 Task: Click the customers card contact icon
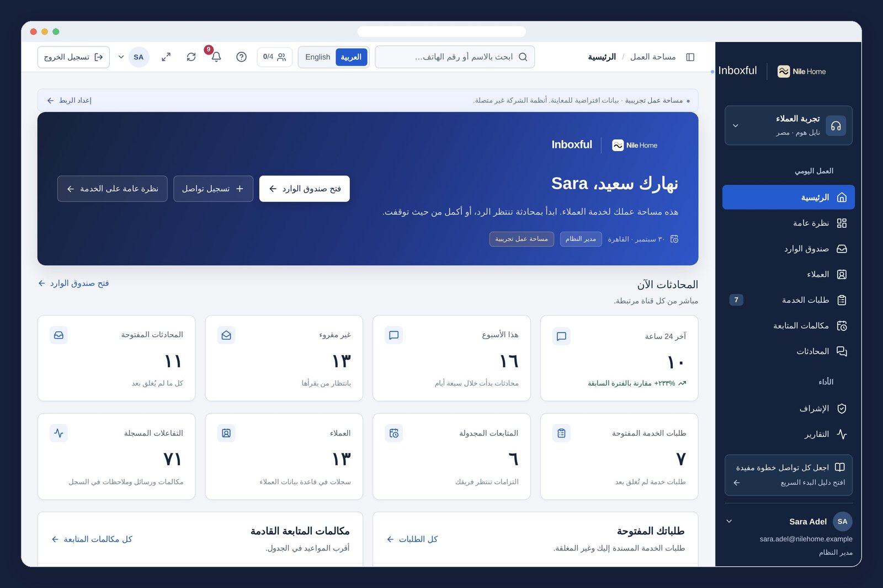click(226, 433)
